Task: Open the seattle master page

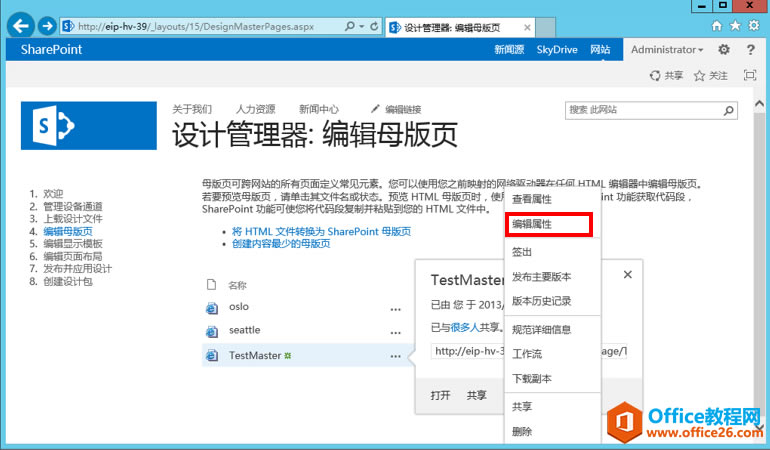Action: coord(245,330)
